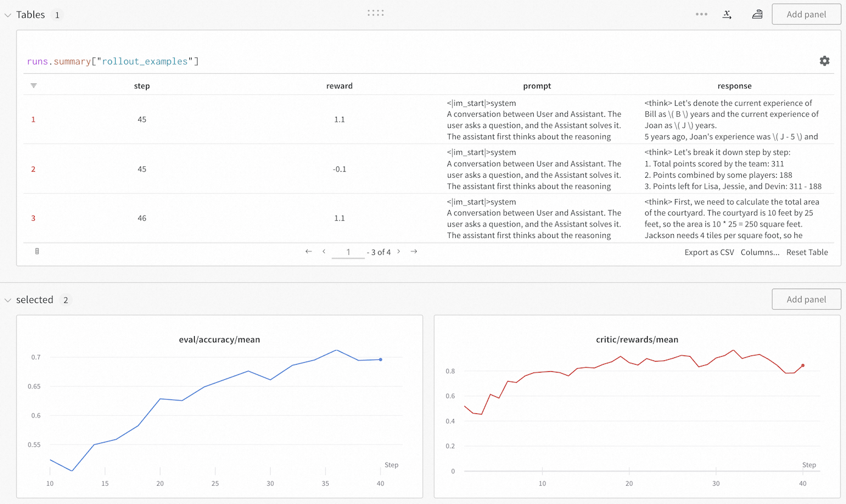The width and height of the screenshot is (846, 504).
Task: Click the x-axis settings icon
Action: click(727, 14)
